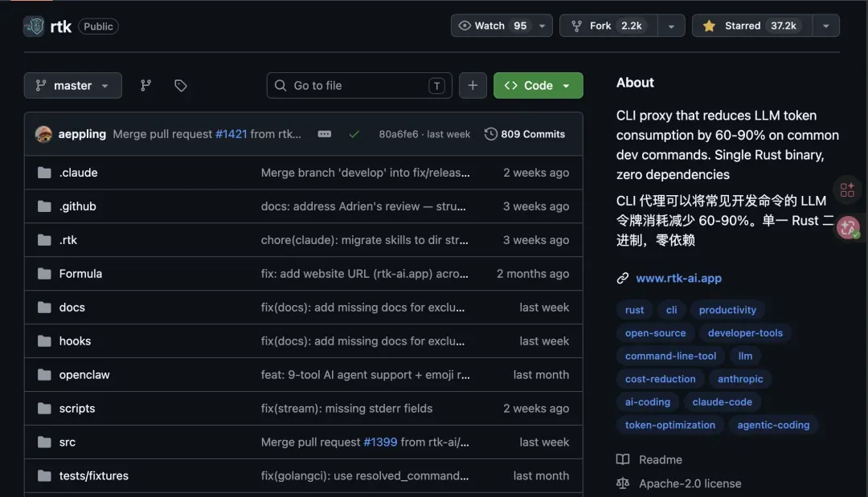Open pull request #1399 link

380,442
